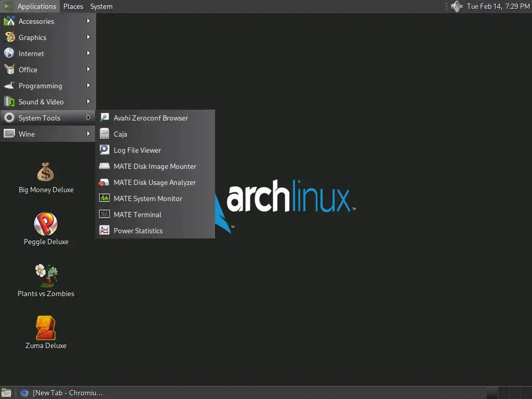Image resolution: width=532 pixels, height=399 pixels.
Task: Expand the Programming submenu arrow
Action: pyautogui.click(x=88, y=85)
